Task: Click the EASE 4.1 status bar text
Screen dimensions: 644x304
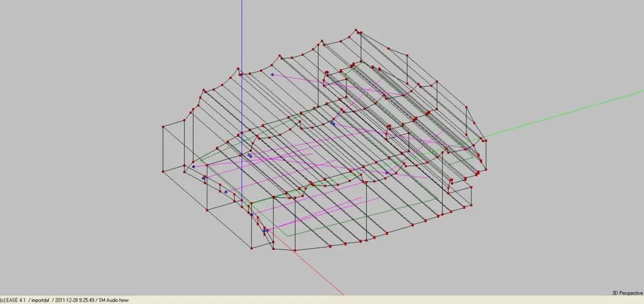Action: [x=64, y=301]
